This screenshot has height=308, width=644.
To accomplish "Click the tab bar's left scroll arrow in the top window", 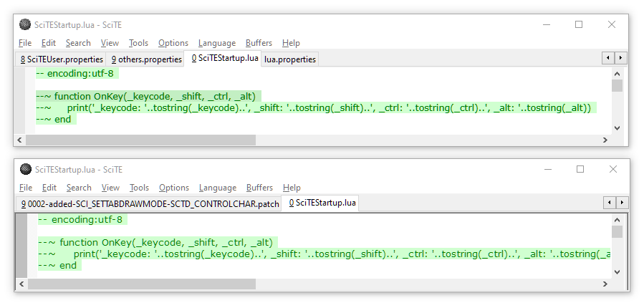I will (x=607, y=58).
